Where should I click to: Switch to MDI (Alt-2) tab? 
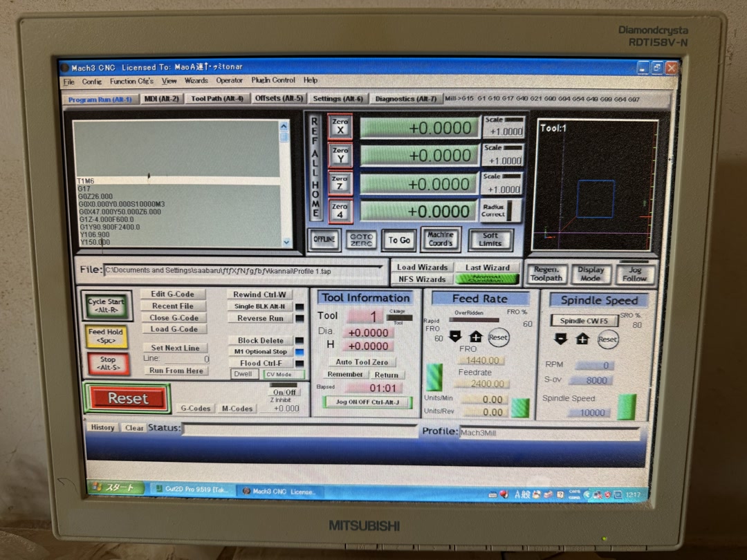[161, 99]
